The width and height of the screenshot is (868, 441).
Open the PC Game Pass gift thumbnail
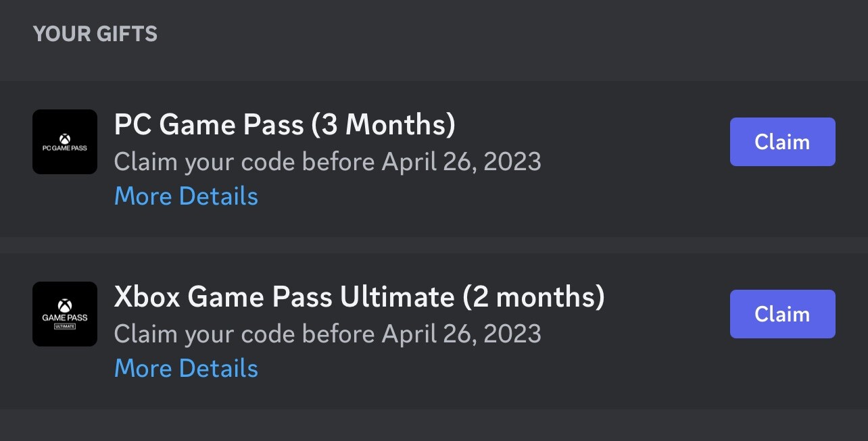[65, 142]
